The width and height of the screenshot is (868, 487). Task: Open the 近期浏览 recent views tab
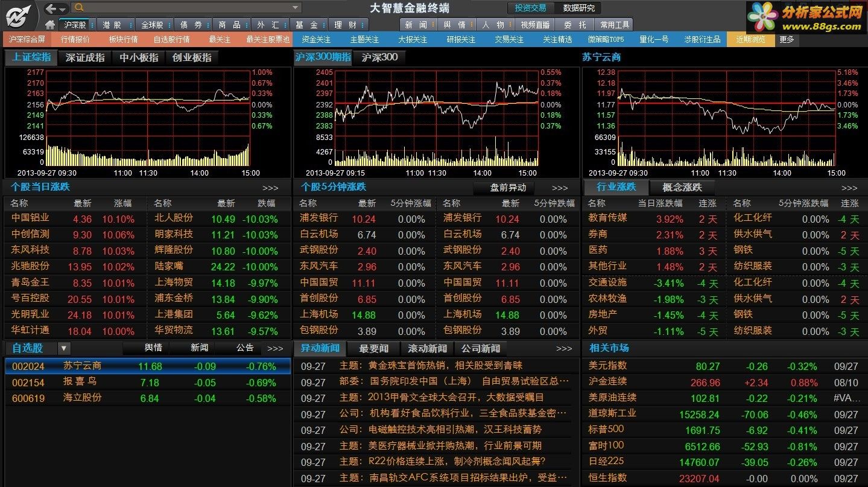(x=750, y=39)
